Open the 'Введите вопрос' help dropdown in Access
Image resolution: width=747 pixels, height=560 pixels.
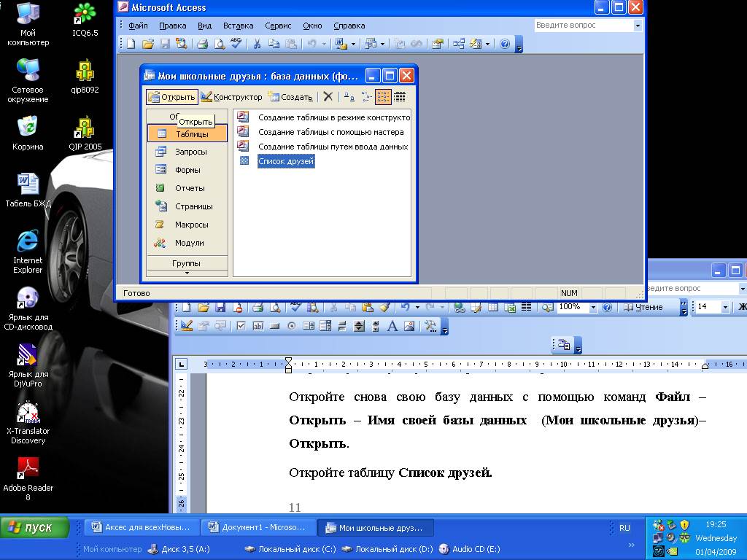point(638,26)
